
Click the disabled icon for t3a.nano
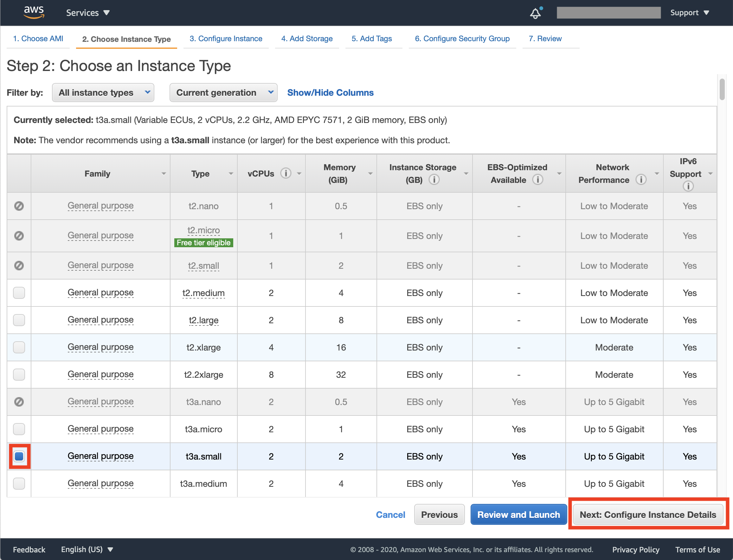click(19, 402)
